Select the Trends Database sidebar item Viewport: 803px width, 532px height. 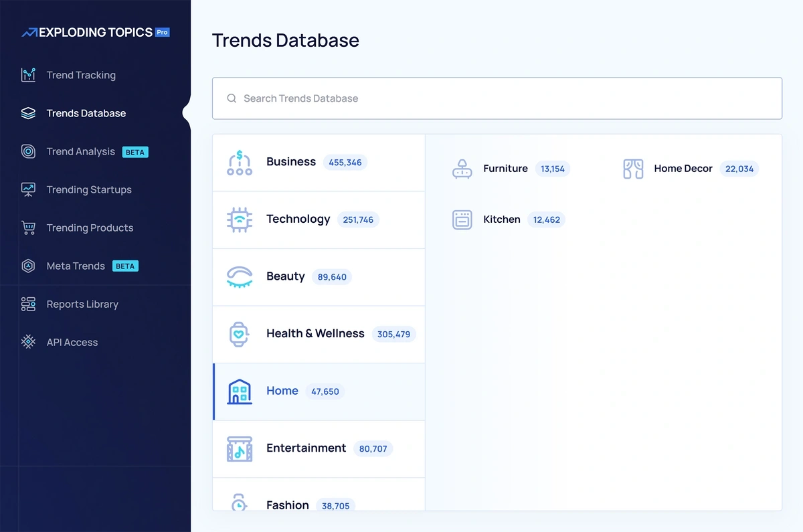tap(86, 113)
